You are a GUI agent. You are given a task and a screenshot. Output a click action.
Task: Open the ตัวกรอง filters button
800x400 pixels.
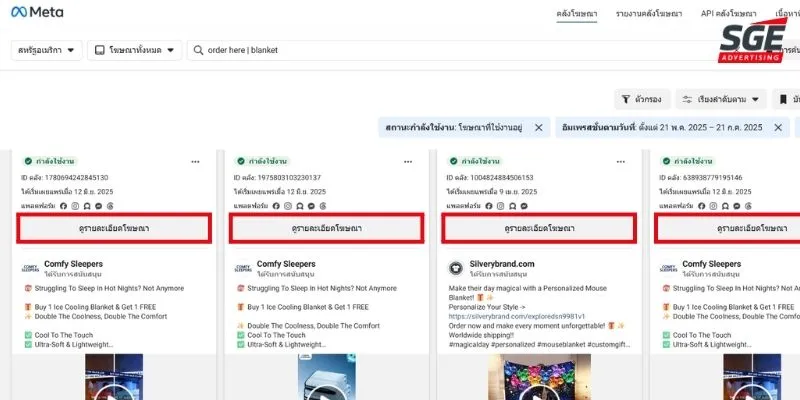point(642,99)
